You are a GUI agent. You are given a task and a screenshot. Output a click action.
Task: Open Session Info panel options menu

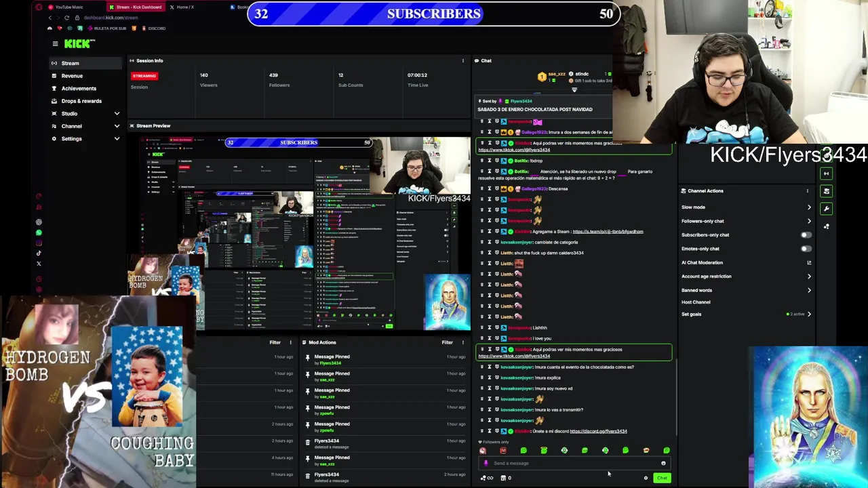coord(463,61)
